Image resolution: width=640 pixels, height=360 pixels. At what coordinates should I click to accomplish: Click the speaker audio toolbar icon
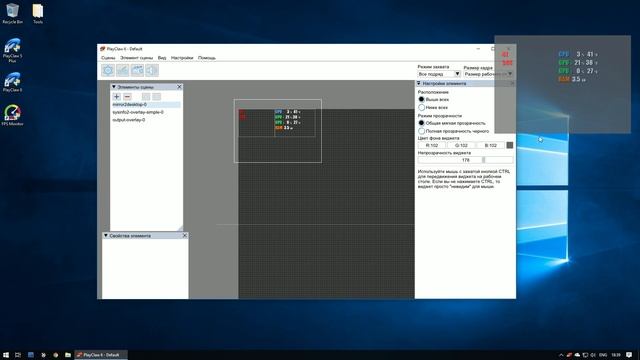tap(152, 70)
